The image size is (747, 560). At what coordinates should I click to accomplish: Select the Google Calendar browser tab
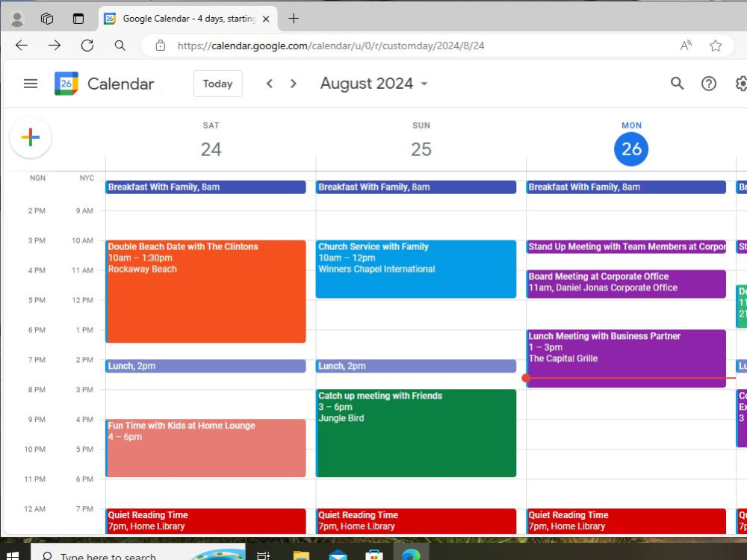point(188,19)
